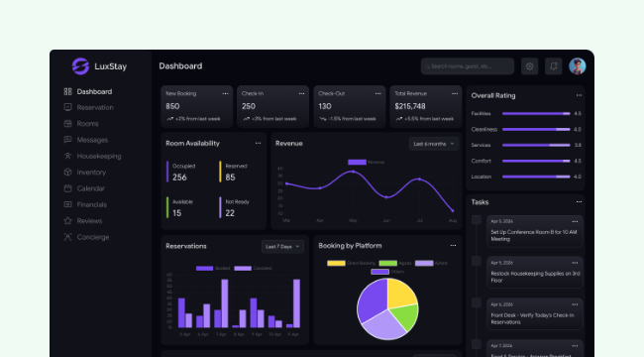Click the Cleanliness rating bar
The width and height of the screenshot is (644, 357).
pos(536,130)
